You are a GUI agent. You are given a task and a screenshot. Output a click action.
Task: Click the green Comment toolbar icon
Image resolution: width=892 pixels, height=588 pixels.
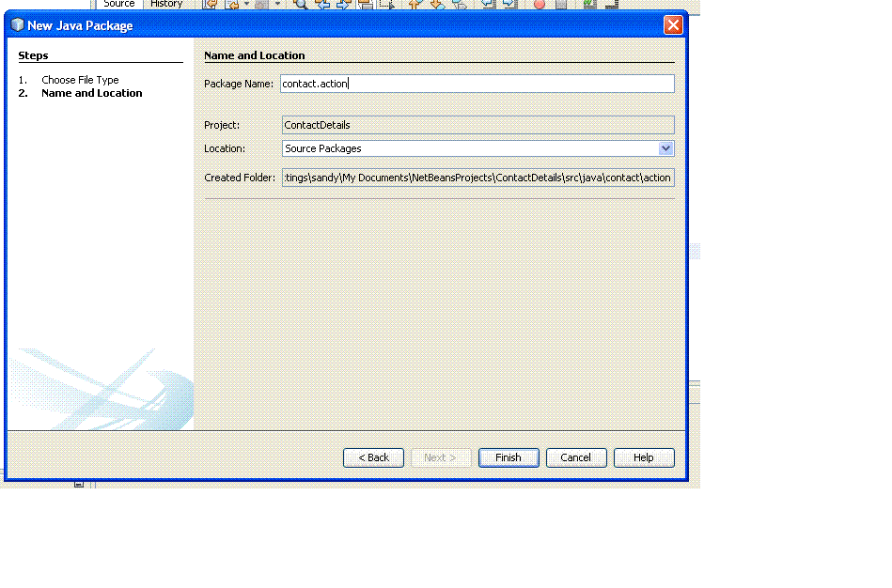(589, 4)
